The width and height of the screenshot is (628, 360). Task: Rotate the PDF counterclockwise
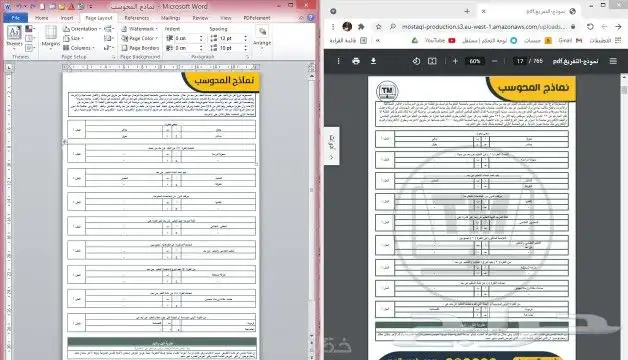point(416,61)
